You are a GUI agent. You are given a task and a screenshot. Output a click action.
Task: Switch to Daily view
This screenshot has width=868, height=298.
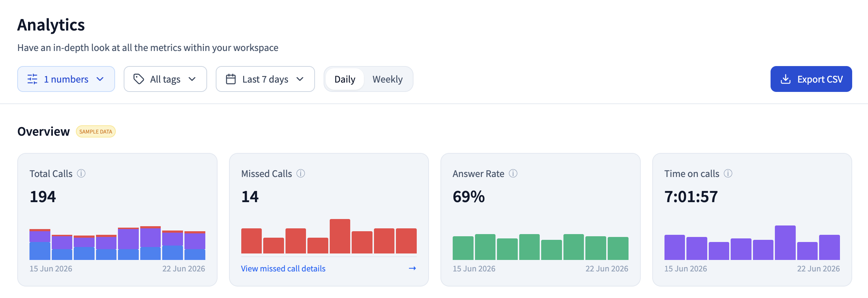point(345,79)
